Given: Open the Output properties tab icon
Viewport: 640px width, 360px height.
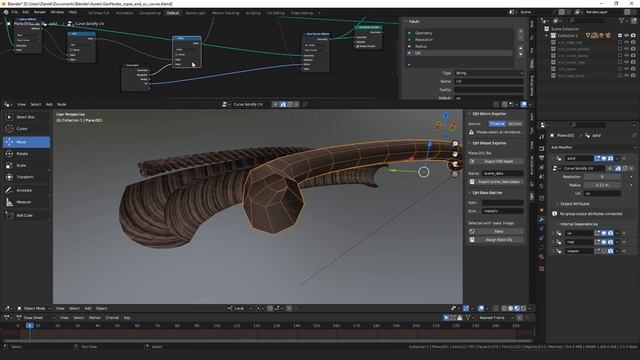Looking at the screenshot, I should pyautogui.click(x=542, y=158).
